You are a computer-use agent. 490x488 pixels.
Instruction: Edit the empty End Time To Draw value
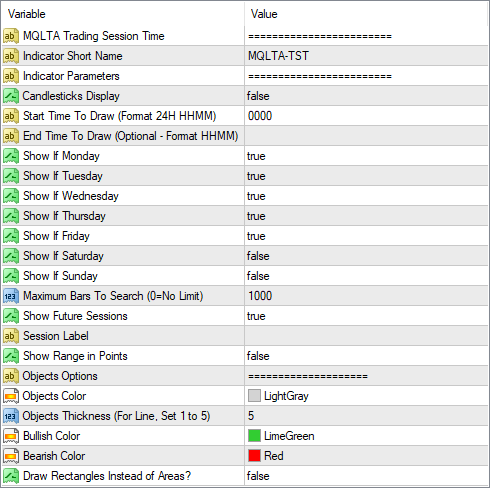click(x=366, y=136)
